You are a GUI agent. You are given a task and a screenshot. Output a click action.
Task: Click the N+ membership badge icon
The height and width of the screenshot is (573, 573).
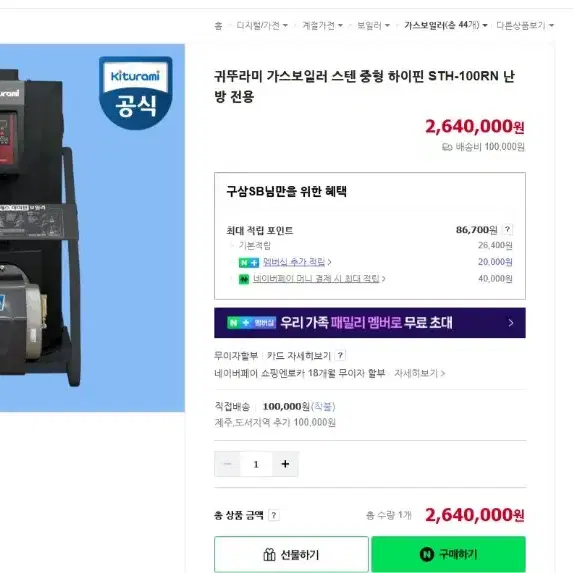pyautogui.click(x=249, y=262)
